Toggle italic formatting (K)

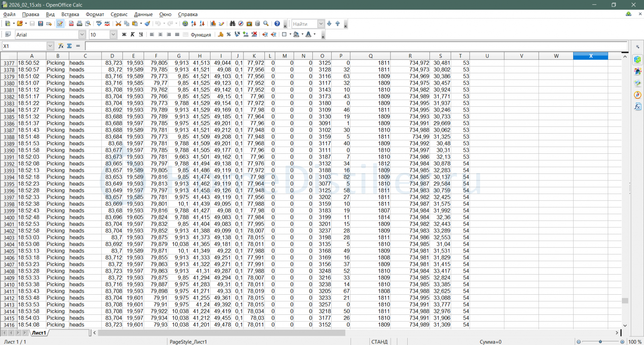pos(132,35)
